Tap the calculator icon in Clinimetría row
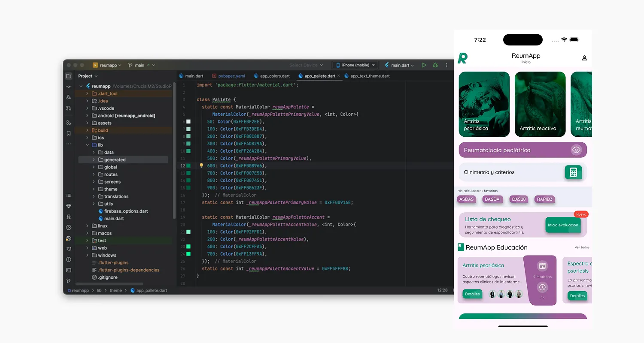Viewport: 644px width, 343px height. click(573, 172)
